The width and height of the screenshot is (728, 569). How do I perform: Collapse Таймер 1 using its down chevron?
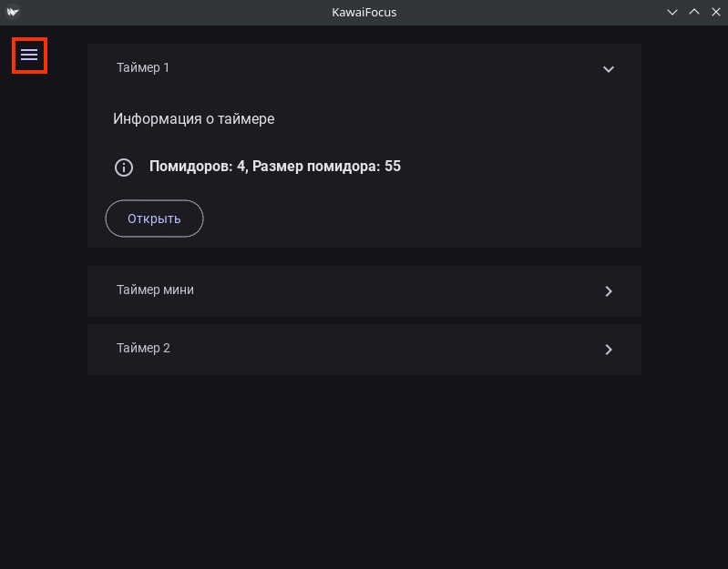click(609, 69)
